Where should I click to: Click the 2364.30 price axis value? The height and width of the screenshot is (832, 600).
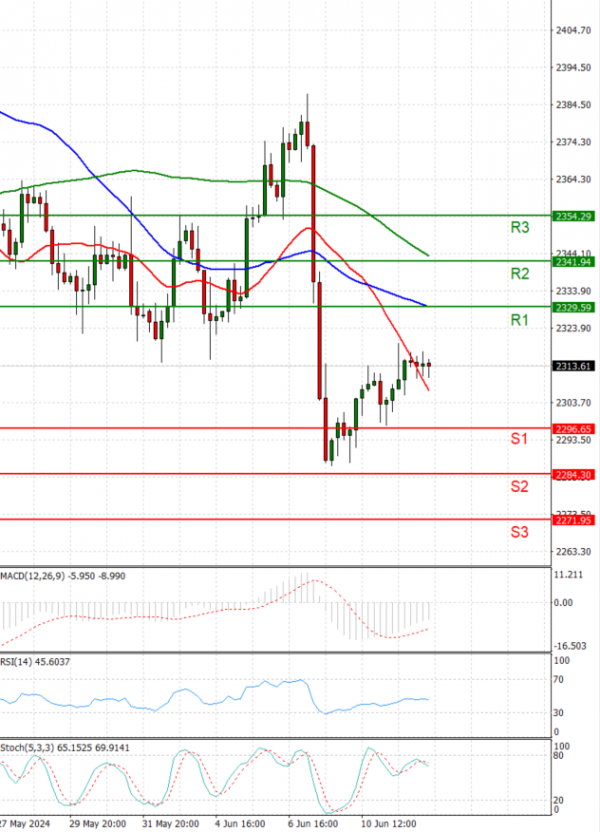(x=573, y=179)
